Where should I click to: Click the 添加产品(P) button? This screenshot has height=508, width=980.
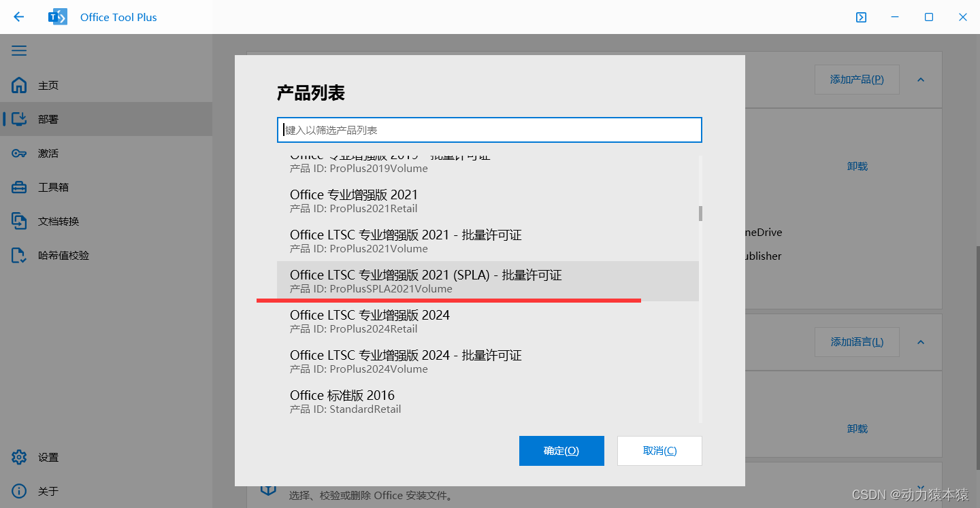tap(857, 80)
